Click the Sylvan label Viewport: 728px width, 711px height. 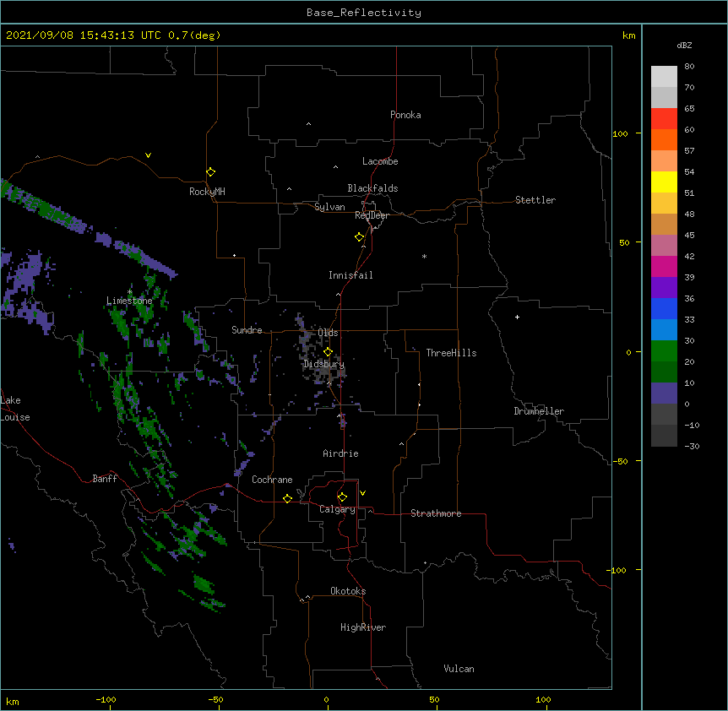coord(329,207)
